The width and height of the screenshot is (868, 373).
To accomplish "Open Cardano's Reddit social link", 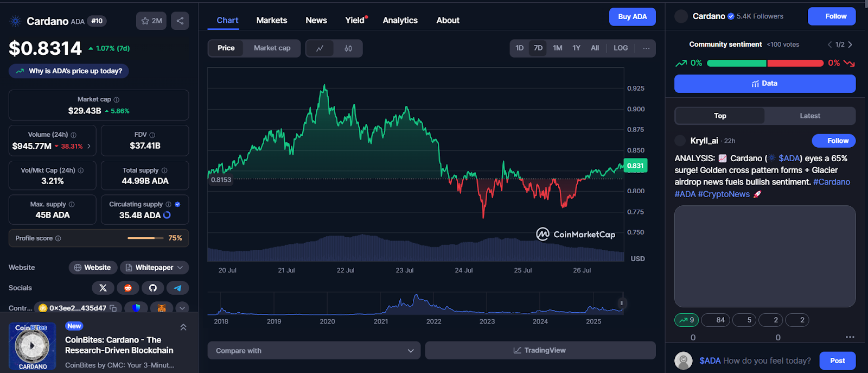I will click(x=128, y=288).
